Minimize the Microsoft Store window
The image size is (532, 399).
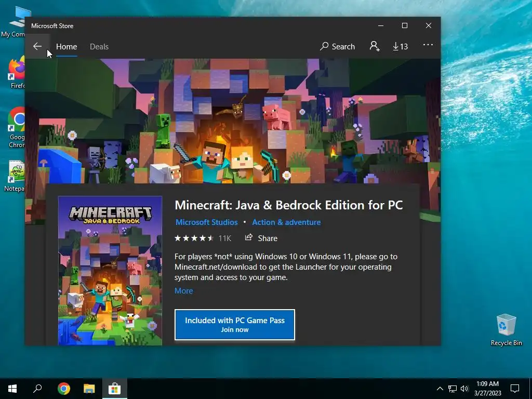click(x=381, y=26)
